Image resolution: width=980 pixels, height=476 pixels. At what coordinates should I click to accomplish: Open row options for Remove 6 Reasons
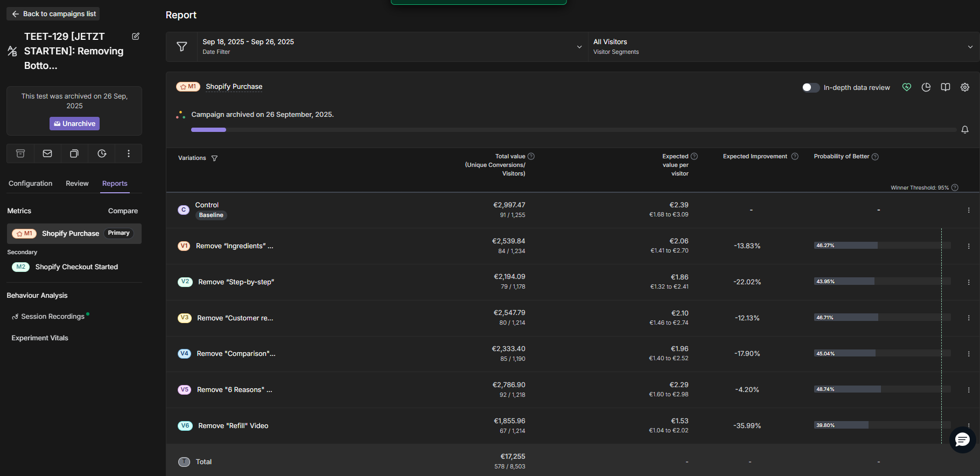pyautogui.click(x=969, y=390)
